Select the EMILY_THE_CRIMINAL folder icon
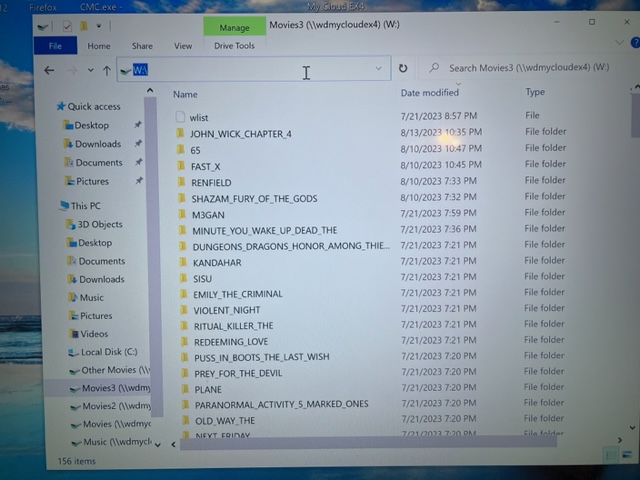Viewport: 640px width, 480px height. click(184, 294)
